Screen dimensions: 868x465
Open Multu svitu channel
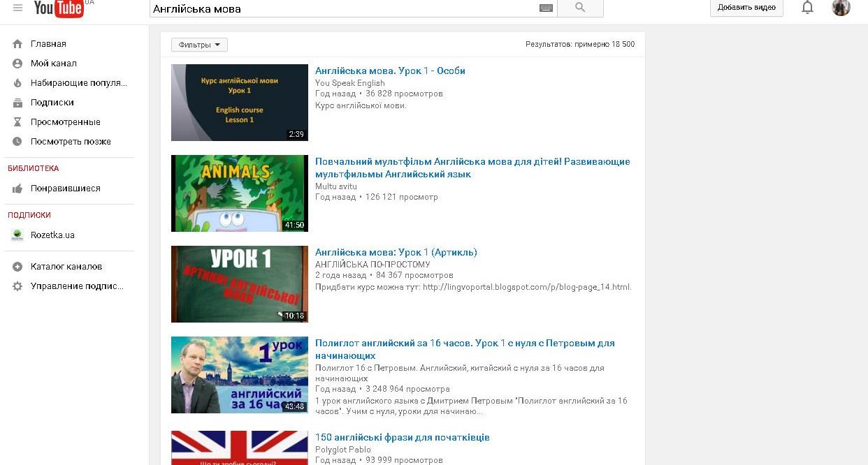336,186
